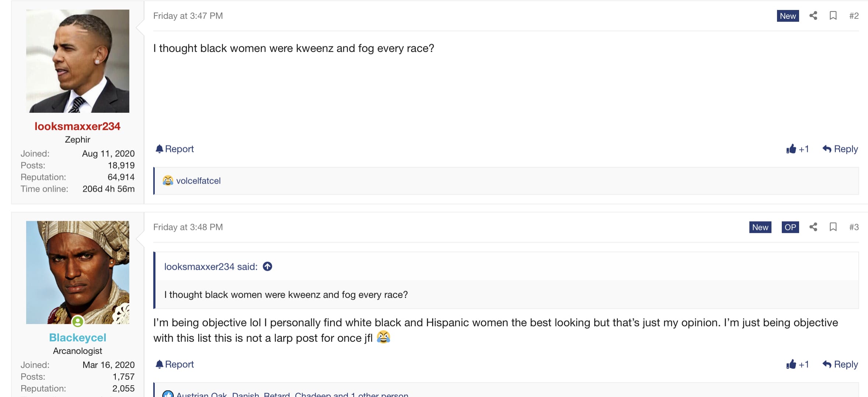Share post #2 via share icon
The height and width of the screenshot is (397, 868).
(813, 15)
